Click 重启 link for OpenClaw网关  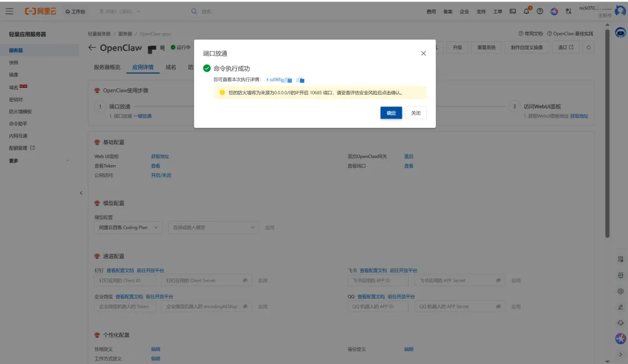pos(409,156)
